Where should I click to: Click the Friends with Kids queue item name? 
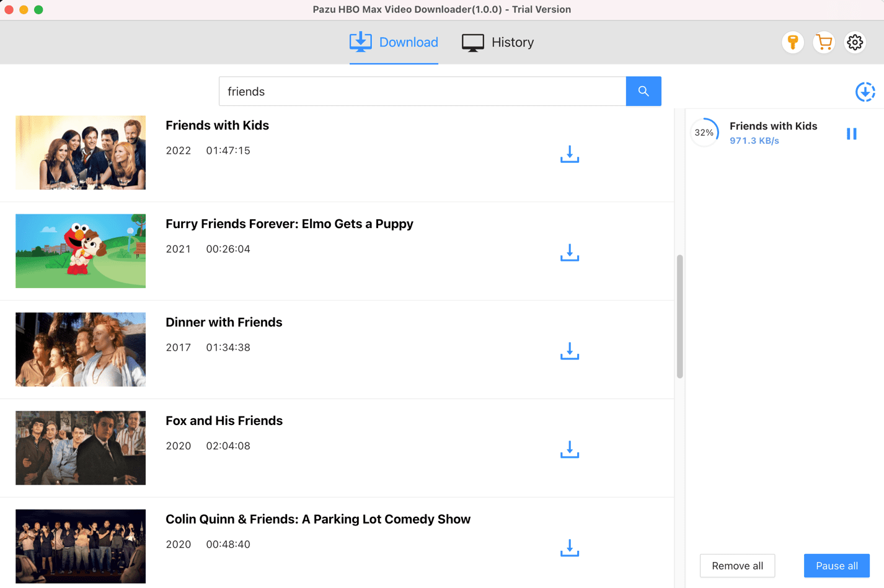(x=773, y=126)
